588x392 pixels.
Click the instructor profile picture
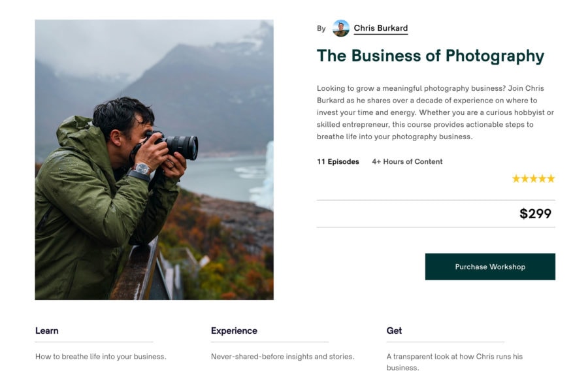[x=340, y=28]
